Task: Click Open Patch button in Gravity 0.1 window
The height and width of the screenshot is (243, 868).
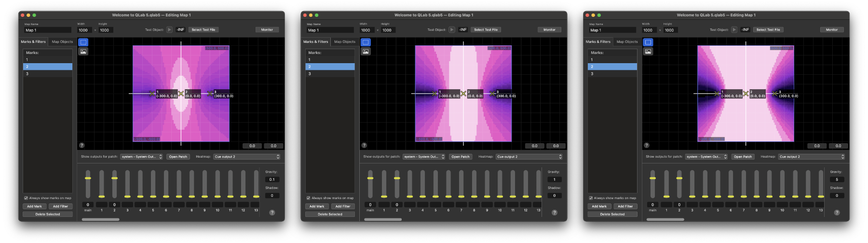Action: 178,157
